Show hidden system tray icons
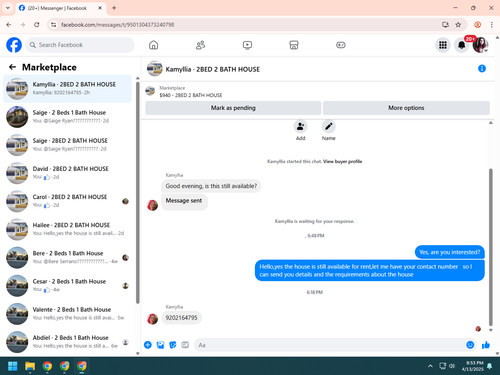Image resolution: width=500 pixels, height=375 pixels. (x=430, y=366)
